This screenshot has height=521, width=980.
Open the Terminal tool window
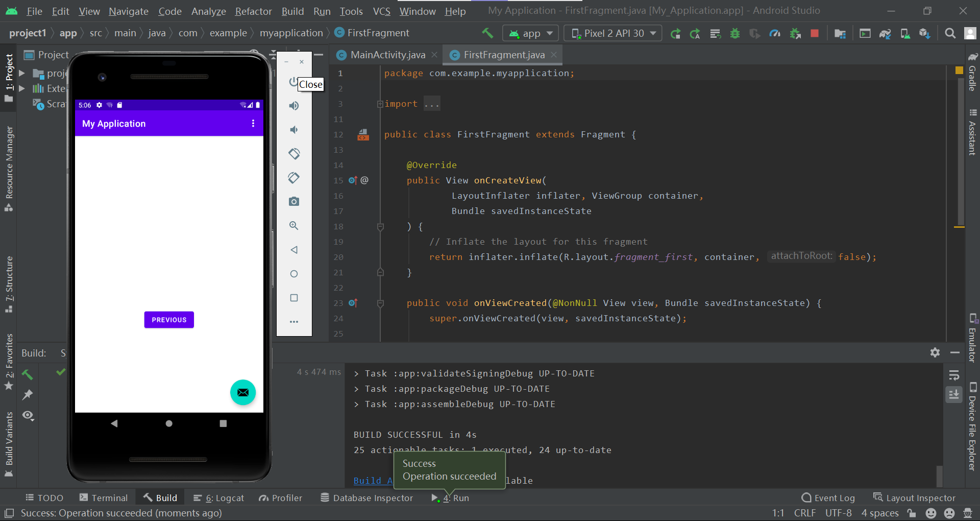click(103, 498)
